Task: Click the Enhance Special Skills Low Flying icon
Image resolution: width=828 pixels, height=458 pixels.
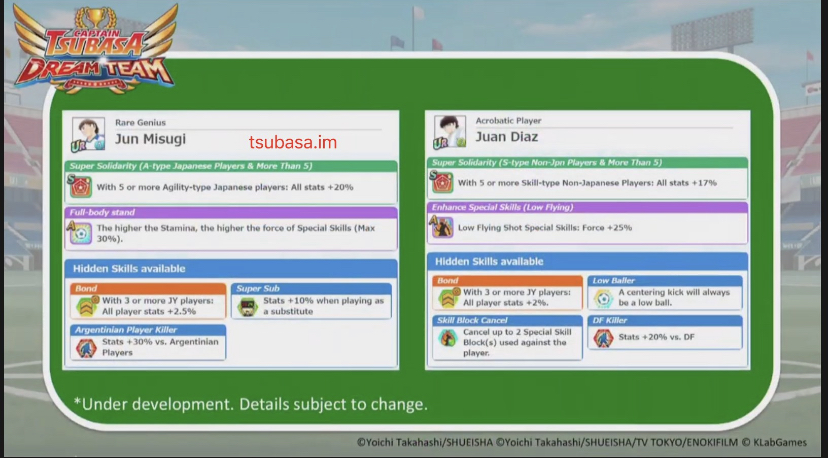Action: coord(441,227)
